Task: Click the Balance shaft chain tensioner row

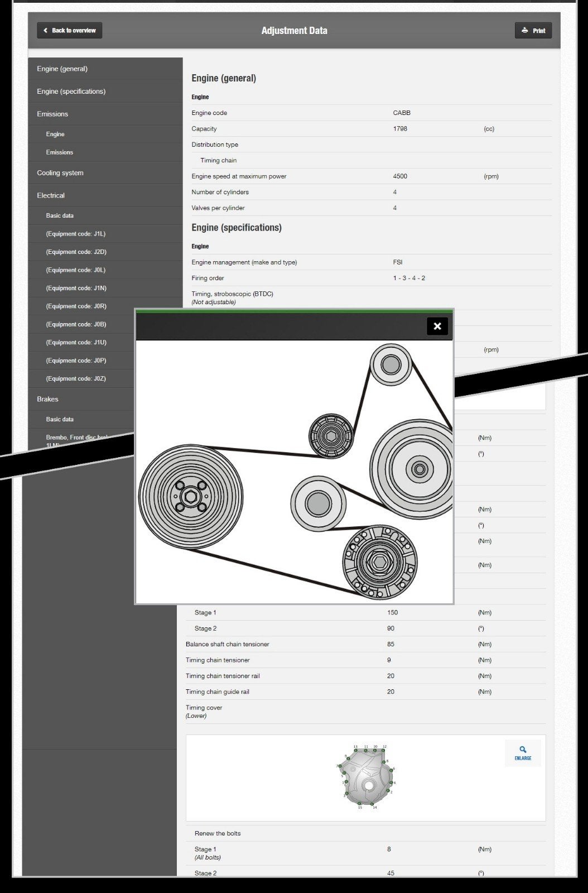Action: [366, 644]
